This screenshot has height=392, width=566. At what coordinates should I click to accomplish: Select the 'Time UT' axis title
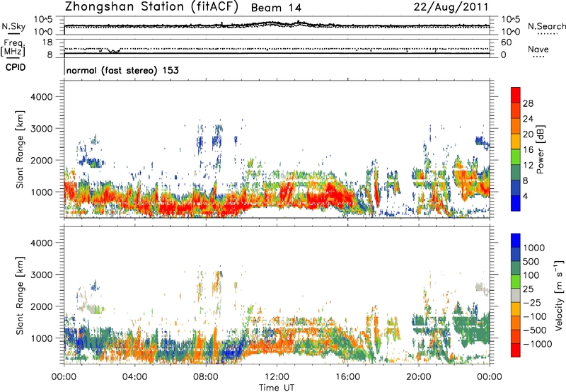click(277, 388)
